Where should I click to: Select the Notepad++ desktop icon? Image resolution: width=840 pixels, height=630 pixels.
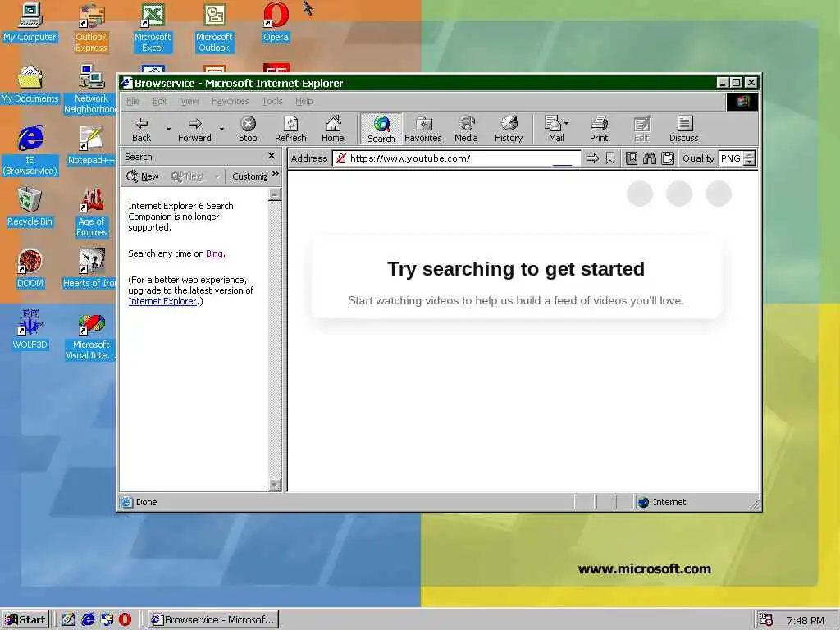[x=91, y=146]
